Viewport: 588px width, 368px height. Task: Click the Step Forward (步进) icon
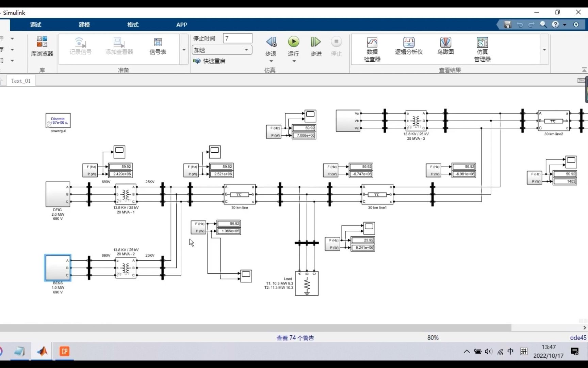point(316,42)
